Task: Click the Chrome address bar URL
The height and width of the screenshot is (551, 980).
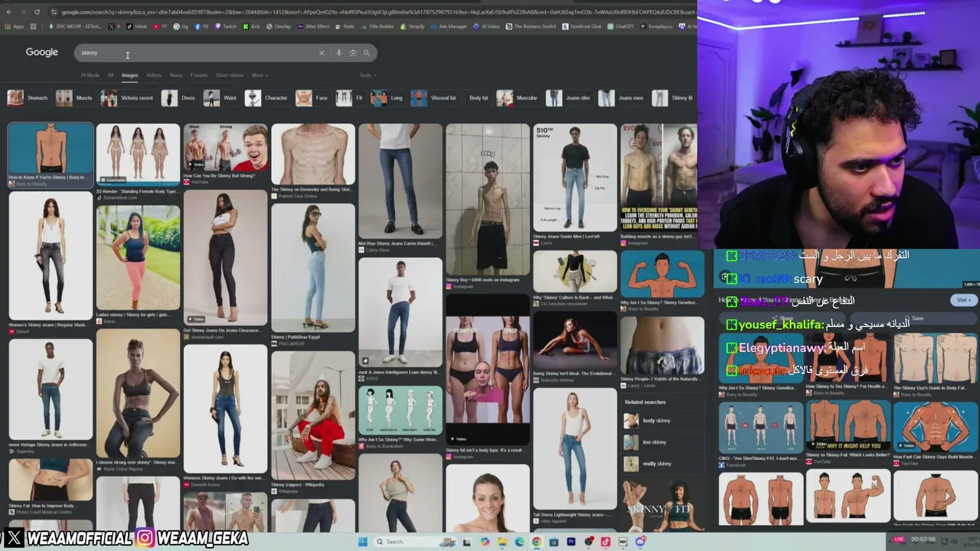Action: pyautogui.click(x=377, y=12)
